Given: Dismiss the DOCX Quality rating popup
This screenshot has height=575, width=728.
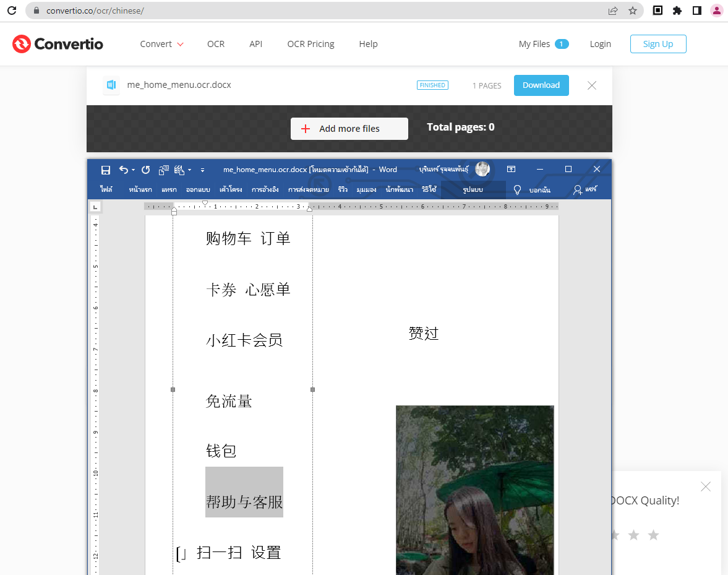Looking at the screenshot, I should tap(706, 486).
